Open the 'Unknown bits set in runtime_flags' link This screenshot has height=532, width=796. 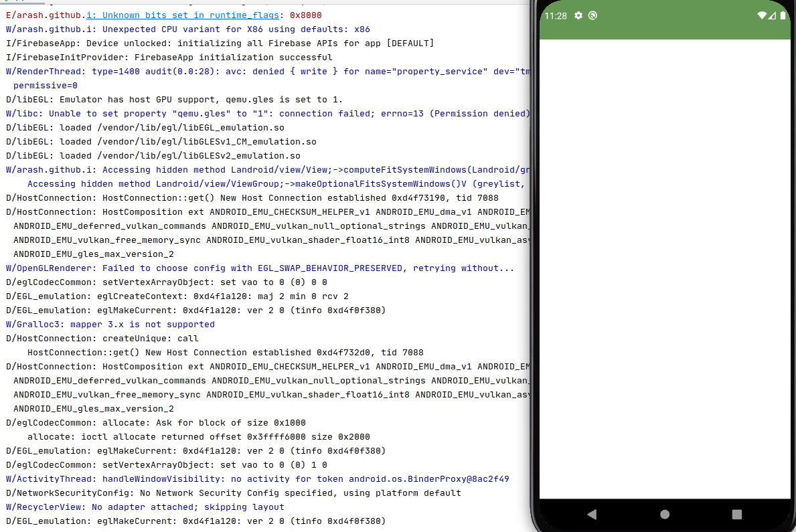[x=183, y=15]
